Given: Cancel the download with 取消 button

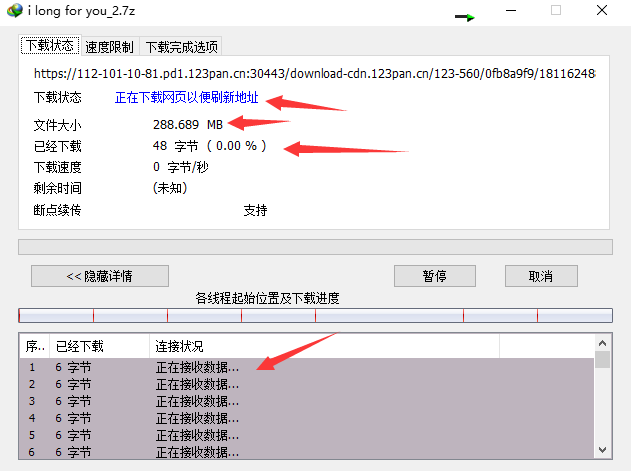Looking at the screenshot, I should pyautogui.click(x=541, y=276).
